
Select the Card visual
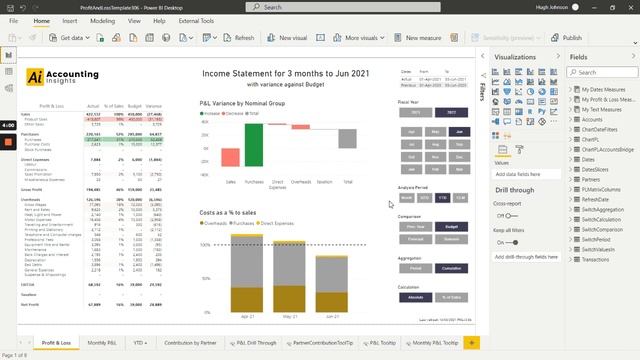point(530,101)
